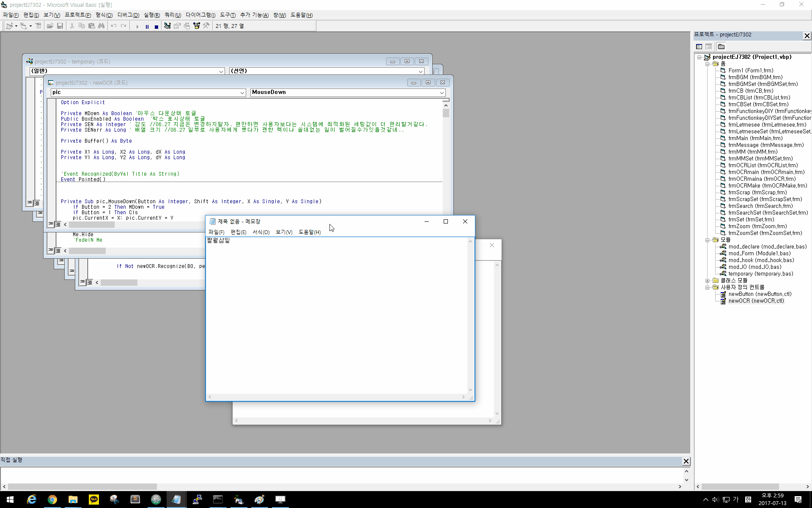
Task: Switch to procedure view in newOCR code window
Action: [x=51, y=224]
